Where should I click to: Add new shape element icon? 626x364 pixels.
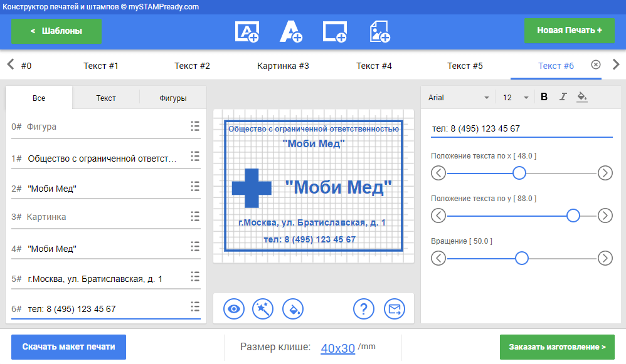tap(334, 31)
